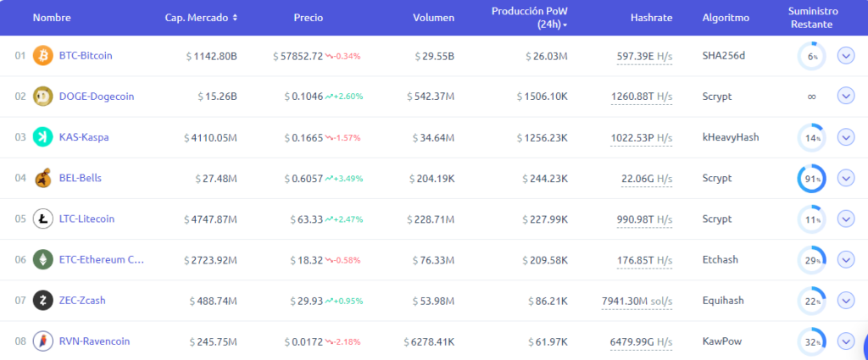The image size is (868, 360).
Task: Click Zcash hashrate 7941.30M sol/s
Action: 637,301
